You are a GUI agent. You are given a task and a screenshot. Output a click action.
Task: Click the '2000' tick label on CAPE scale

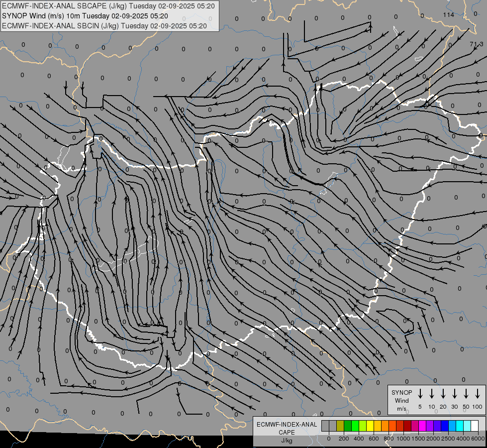pyautogui.click(x=433, y=439)
